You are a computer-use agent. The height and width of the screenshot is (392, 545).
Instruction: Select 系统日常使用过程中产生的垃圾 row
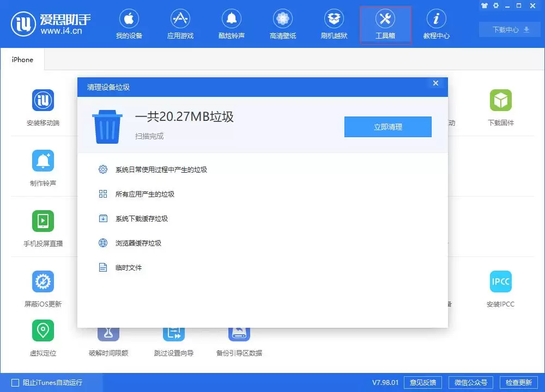(x=263, y=169)
